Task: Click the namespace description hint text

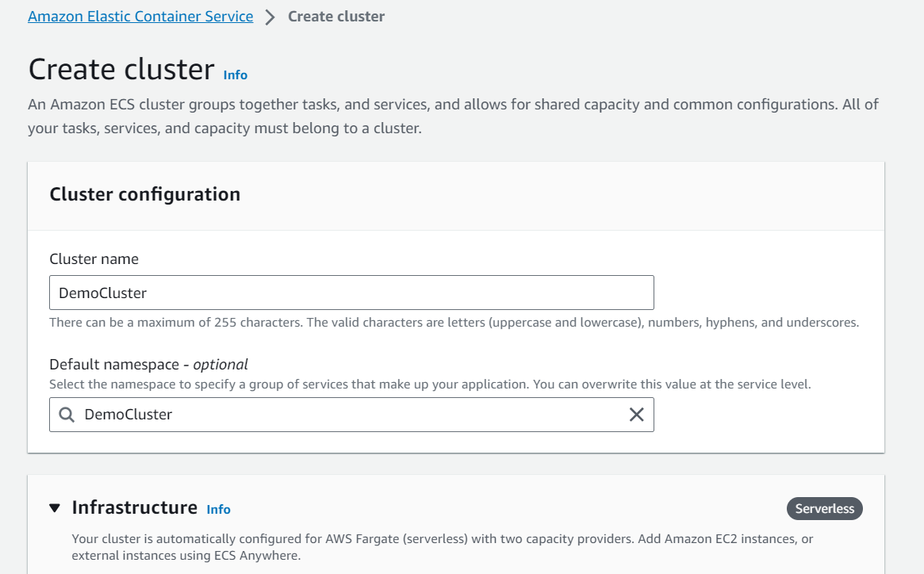Action: [x=430, y=385]
